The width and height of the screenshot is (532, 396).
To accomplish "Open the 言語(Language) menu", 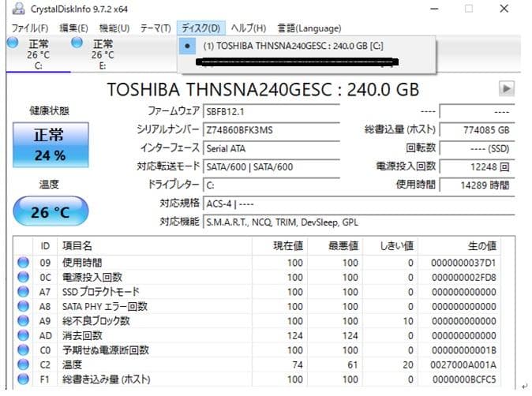I will click(x=309, y=28).
